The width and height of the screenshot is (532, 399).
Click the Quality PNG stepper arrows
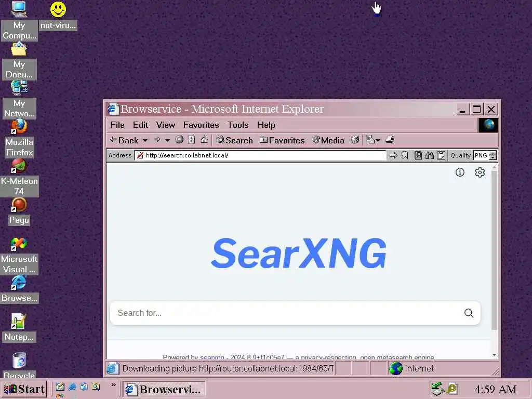[493, 155]
